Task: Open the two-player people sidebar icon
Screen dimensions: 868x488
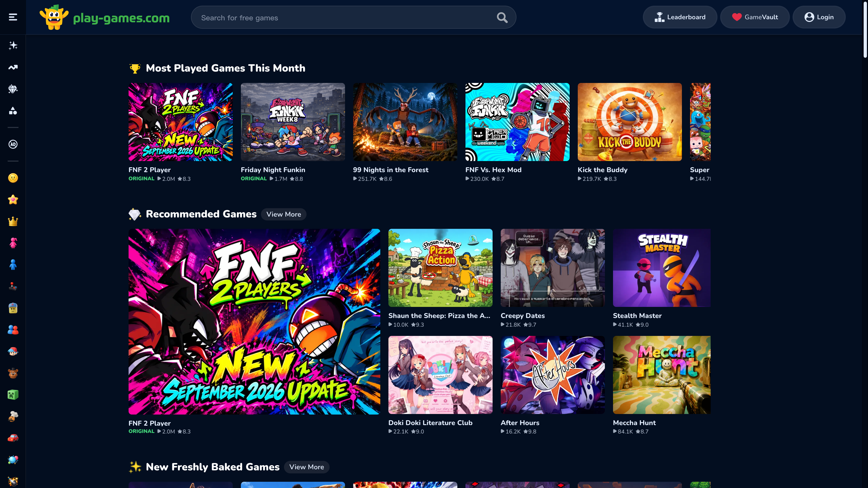Action: (13, 330)
